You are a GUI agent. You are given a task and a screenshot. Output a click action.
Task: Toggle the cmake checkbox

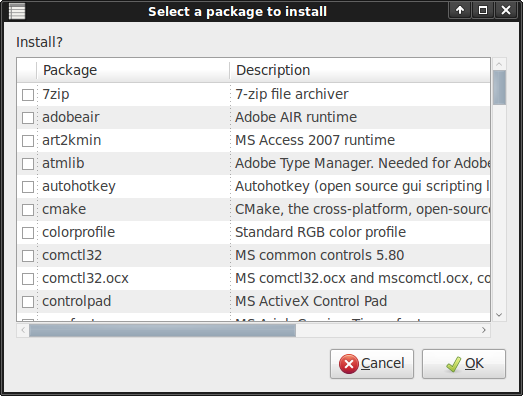tap(28, 210)
